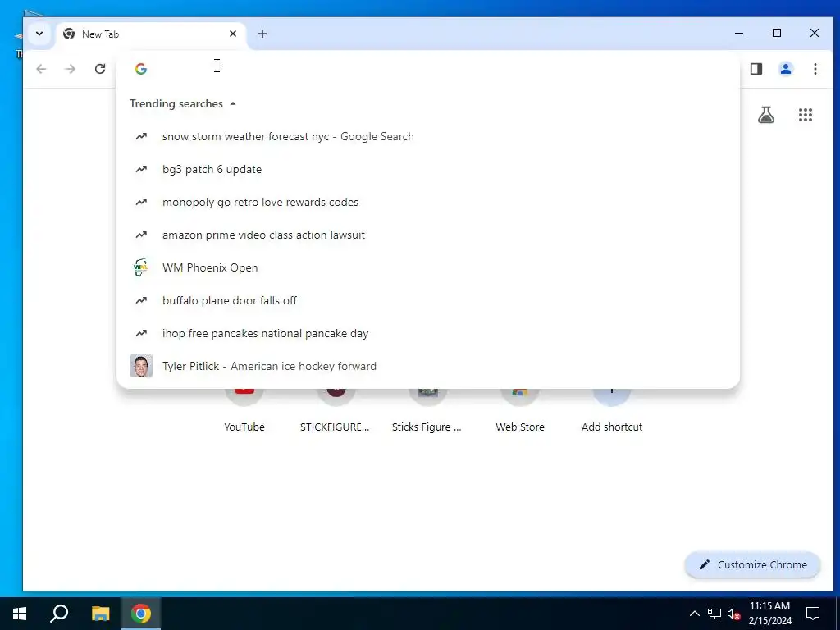Open a new tab with plus button
The width and height of the screenshot is (840, 630).
(x=262, y=34)
